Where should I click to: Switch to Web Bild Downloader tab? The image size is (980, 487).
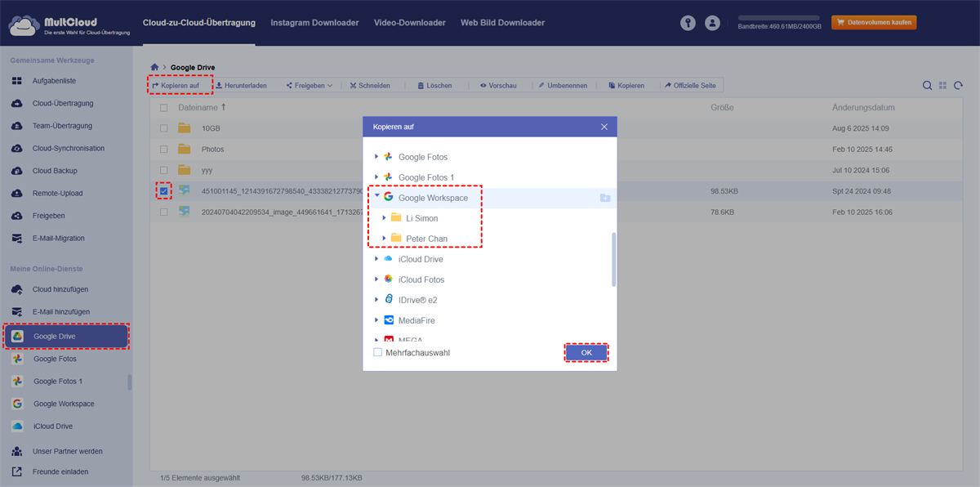pyautogui.click(x=502, y=23)
